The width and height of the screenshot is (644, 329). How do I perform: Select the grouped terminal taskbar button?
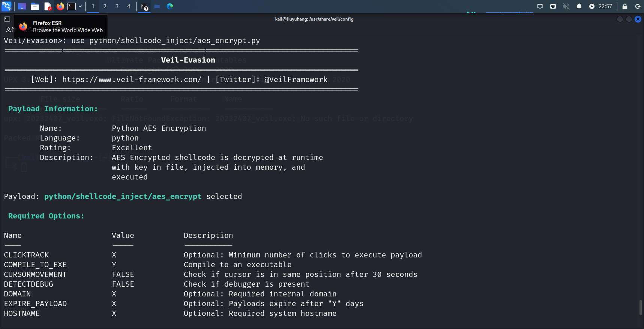click(x=145, y=6)
